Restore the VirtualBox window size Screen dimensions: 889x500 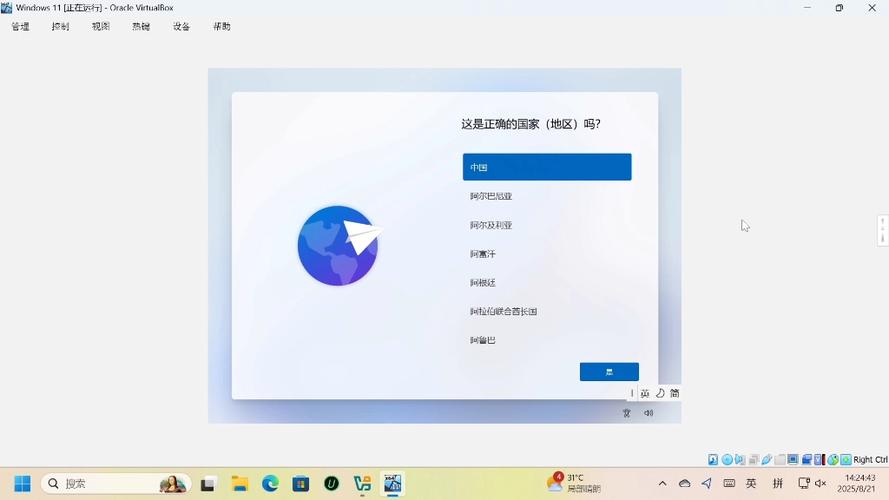pos(839,8)
